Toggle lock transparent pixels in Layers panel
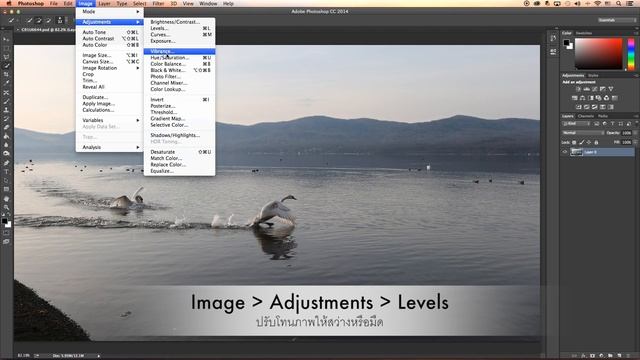This screenshot has height=360, width=640. 574,142
